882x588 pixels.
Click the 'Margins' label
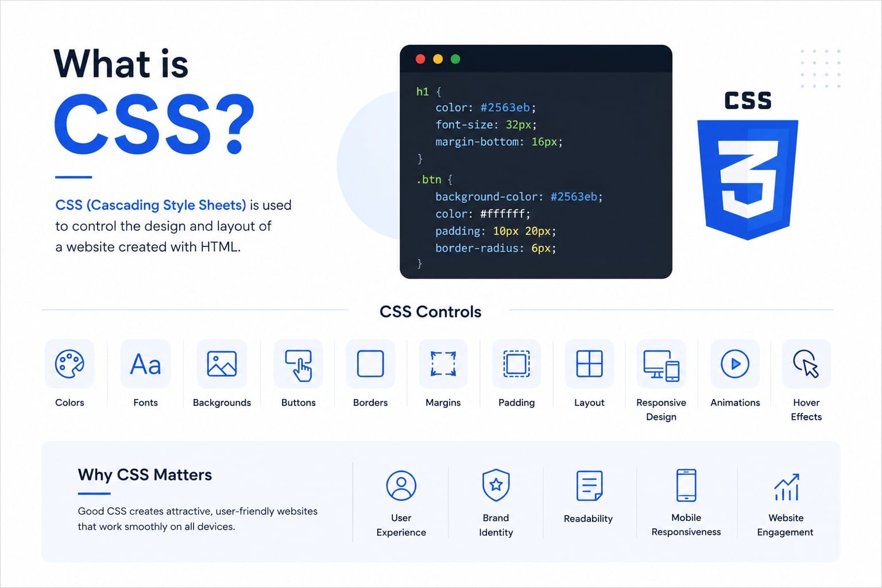[x=443, y=403]
